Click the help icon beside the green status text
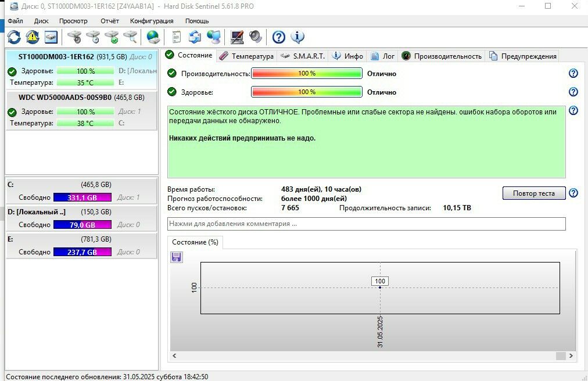The height and width of the screenshot is (381, 588). click(x=573, y=110)
